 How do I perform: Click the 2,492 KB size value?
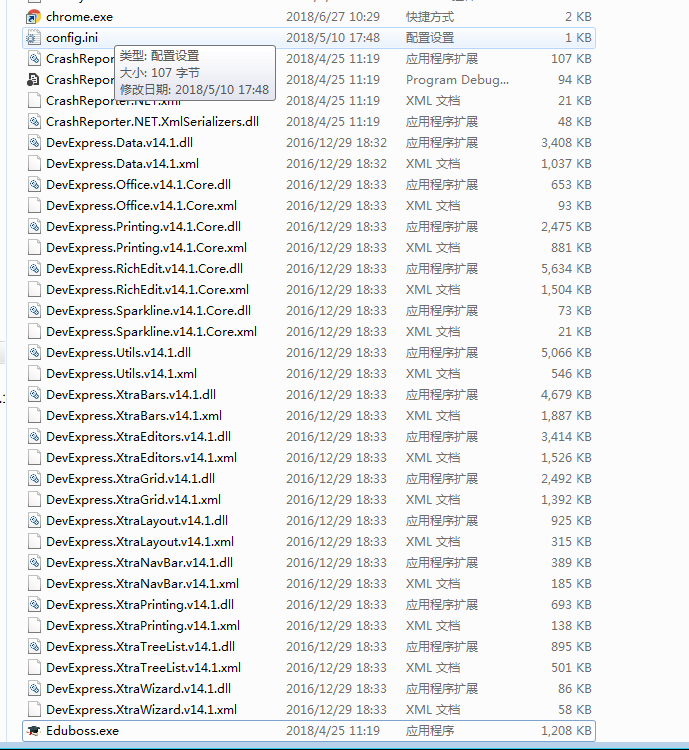pos(566,479)
